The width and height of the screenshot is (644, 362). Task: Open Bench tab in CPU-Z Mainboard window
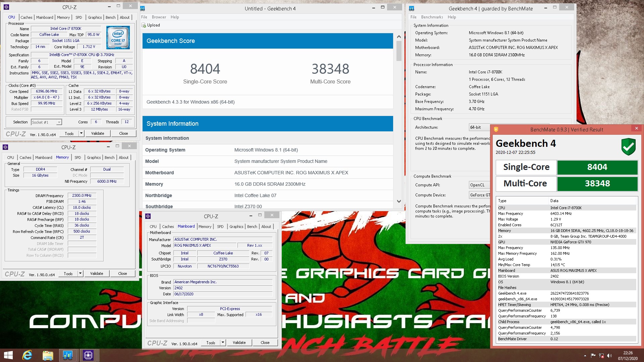(x=252, y=227)
